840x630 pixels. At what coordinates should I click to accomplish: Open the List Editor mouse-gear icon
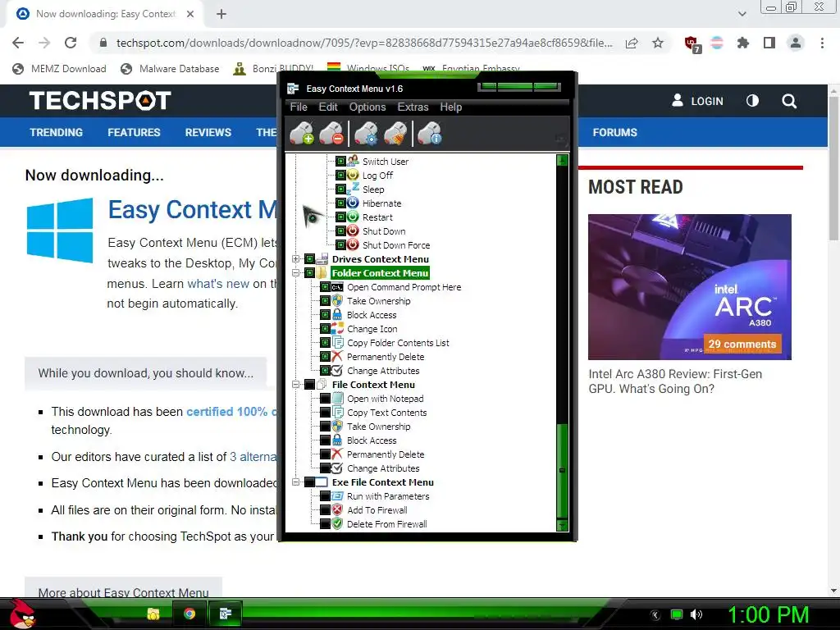pos(367,134)
